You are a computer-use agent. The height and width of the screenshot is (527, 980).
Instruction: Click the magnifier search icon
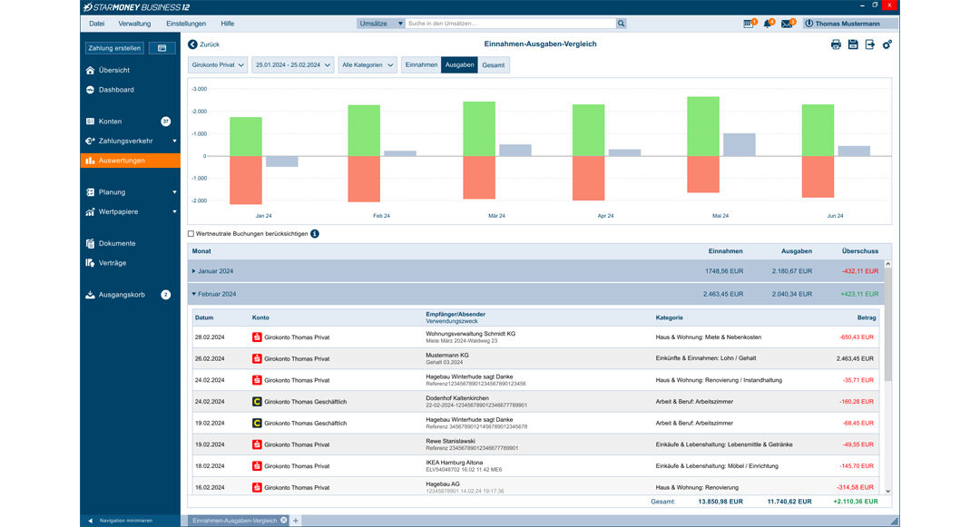621,24
